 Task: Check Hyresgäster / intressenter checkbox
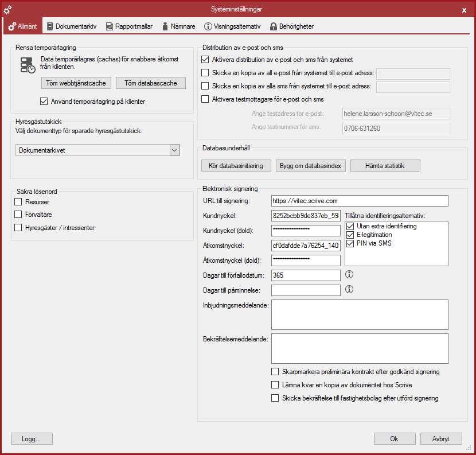(18, 227)
